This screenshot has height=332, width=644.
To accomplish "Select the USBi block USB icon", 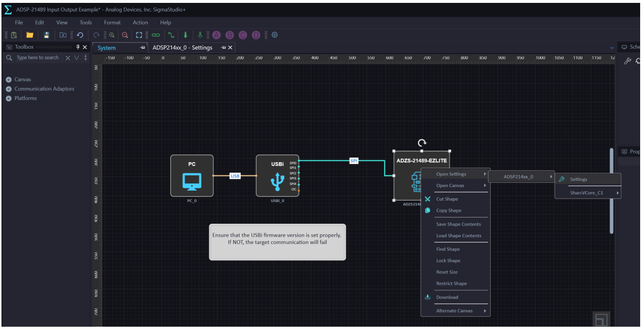I will point(277,182).
